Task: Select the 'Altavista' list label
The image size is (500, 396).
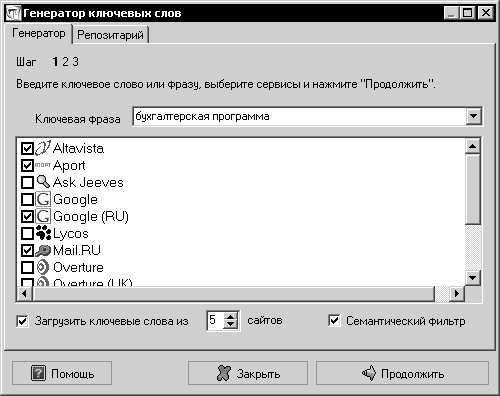Action: [78, 148]
